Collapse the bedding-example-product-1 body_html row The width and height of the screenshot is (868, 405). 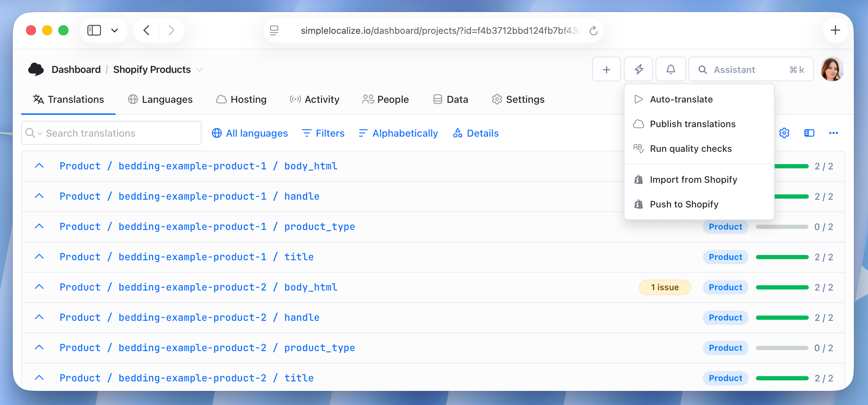tap(39, 166)
